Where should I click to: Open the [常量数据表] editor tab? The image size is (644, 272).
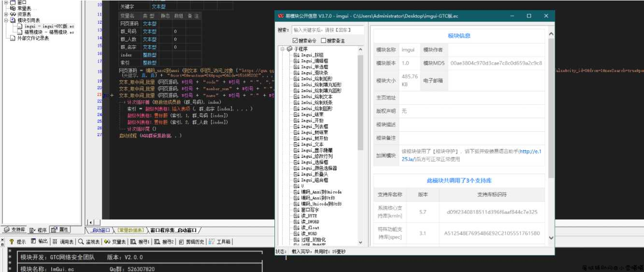(130, 231)
